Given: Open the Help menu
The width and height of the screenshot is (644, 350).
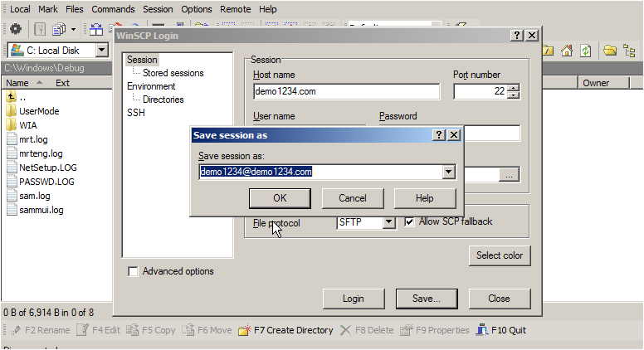Looking at the screenshot, I should click(x=268, y=9).
